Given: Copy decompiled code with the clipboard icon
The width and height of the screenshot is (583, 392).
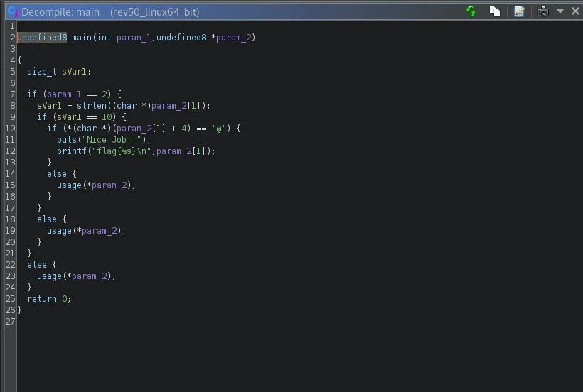Looking at the screenshot, I should click(495, 11).
